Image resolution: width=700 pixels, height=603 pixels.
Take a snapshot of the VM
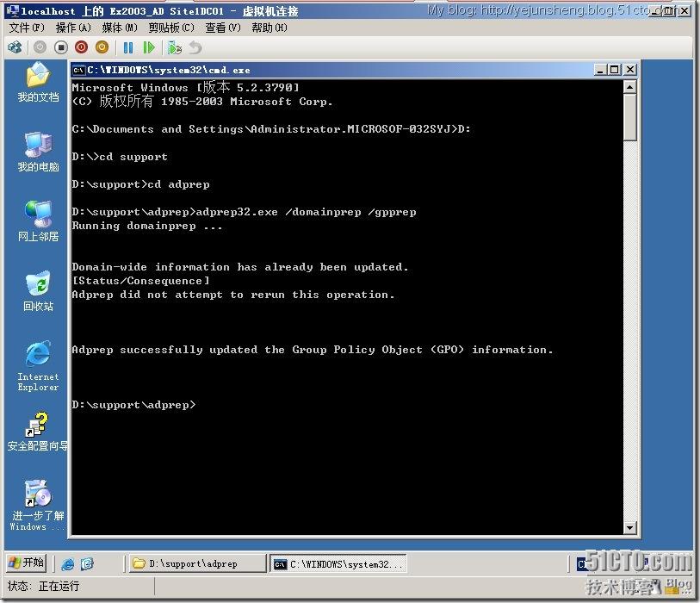175,47
